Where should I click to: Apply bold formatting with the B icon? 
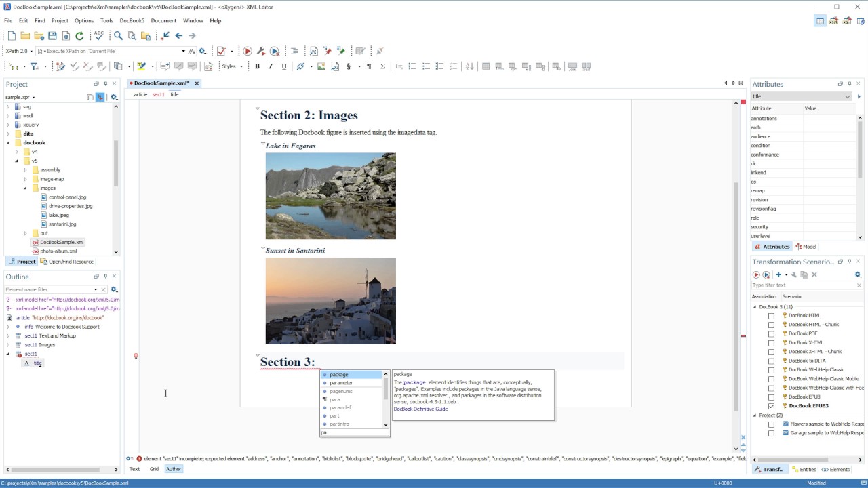(x=257, y=66)
